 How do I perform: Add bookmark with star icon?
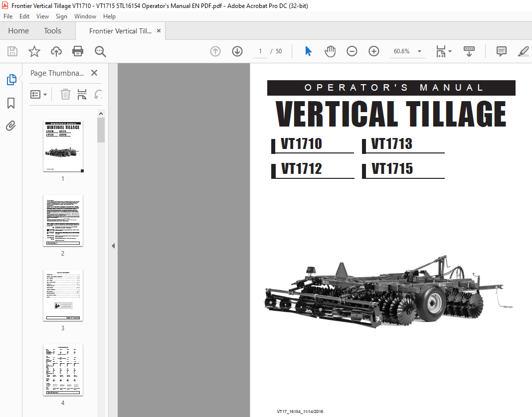pos(34,51)
